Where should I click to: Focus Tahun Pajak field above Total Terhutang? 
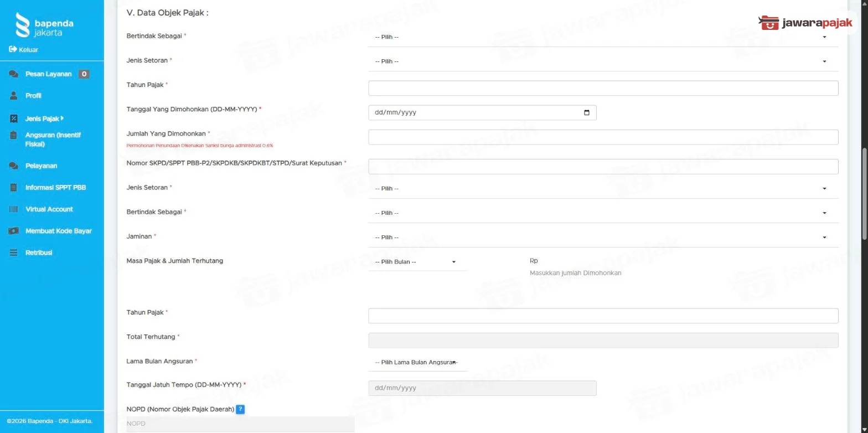603,316
